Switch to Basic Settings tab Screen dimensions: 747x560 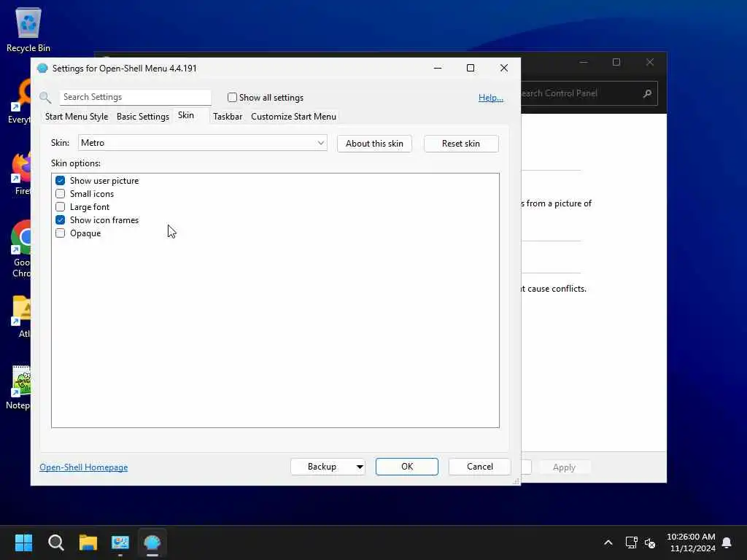click(x=142, y=117)
